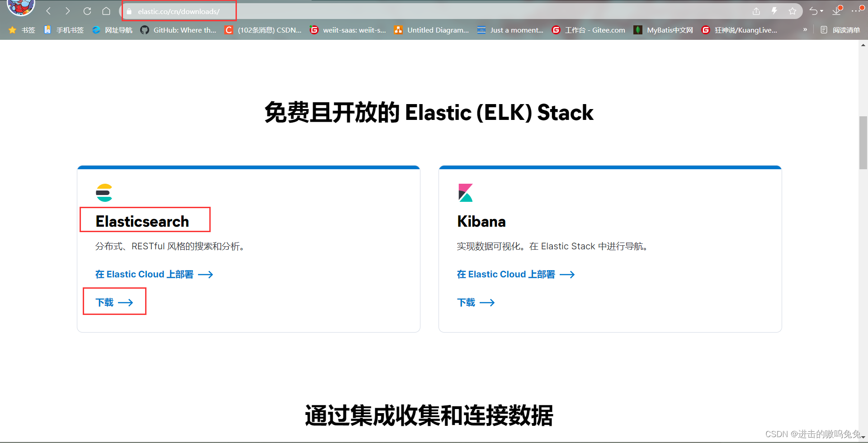Click the Kibana logo icon
This screenshot has width=868, height=443.
(x=466, y=193)
